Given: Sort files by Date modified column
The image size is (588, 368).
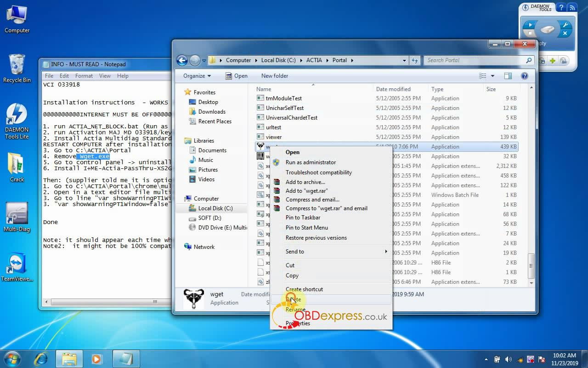Looking at the screenshot, I should (400, 89).
